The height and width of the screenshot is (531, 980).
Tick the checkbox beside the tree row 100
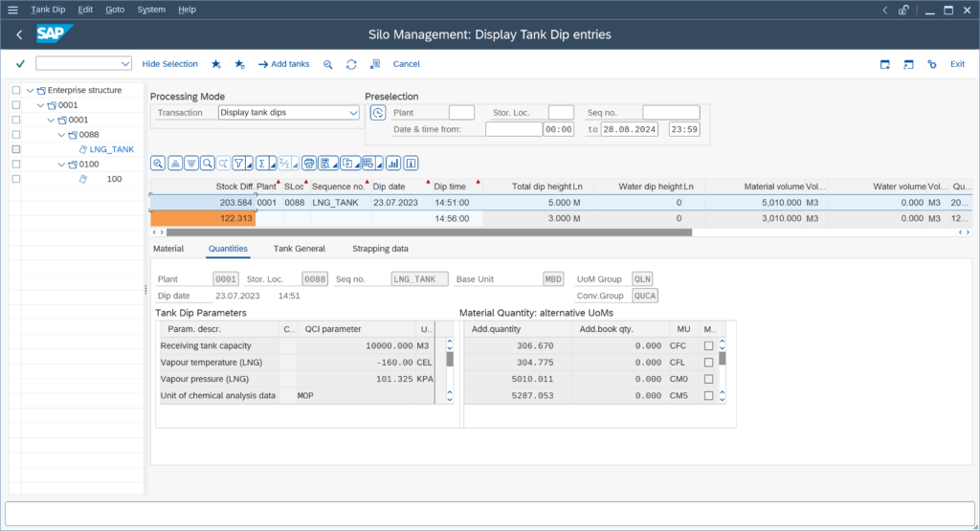pos(16,179)
